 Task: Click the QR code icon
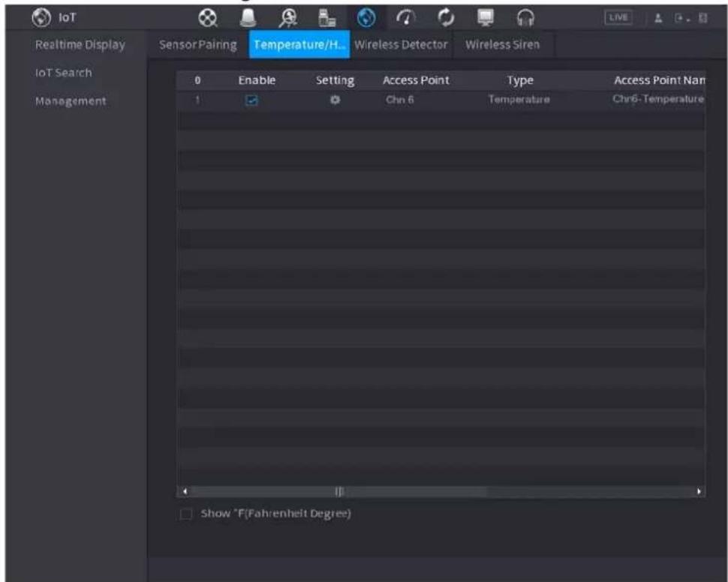pyautogui.click(x=702, y=18)
